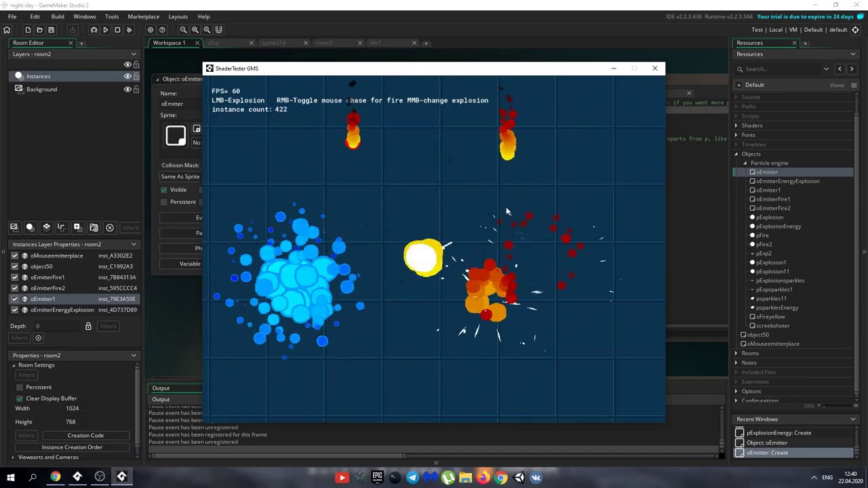The width and height of the screenshot is (868, 488).
Task: Expand Shaders resource folder
Action: [x=736, y=125]
